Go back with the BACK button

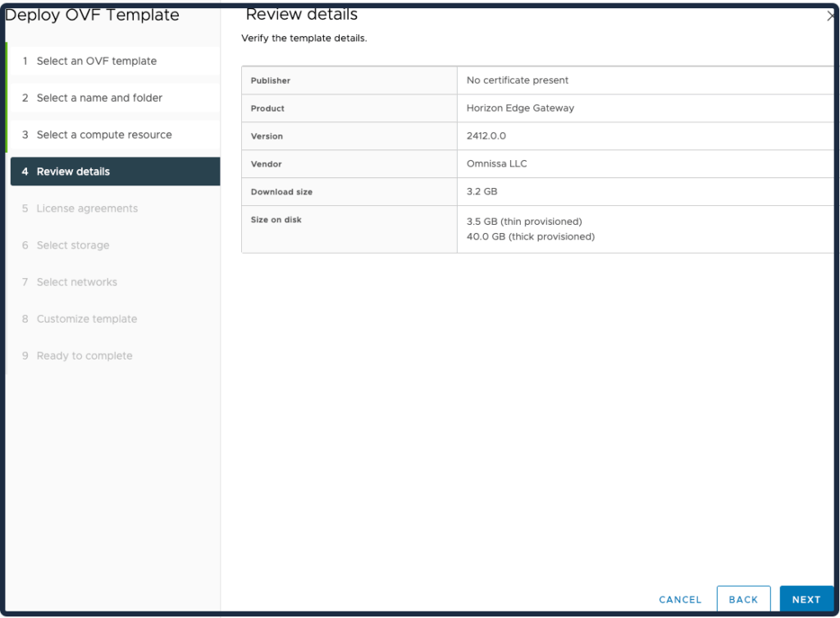pos(743,599)
